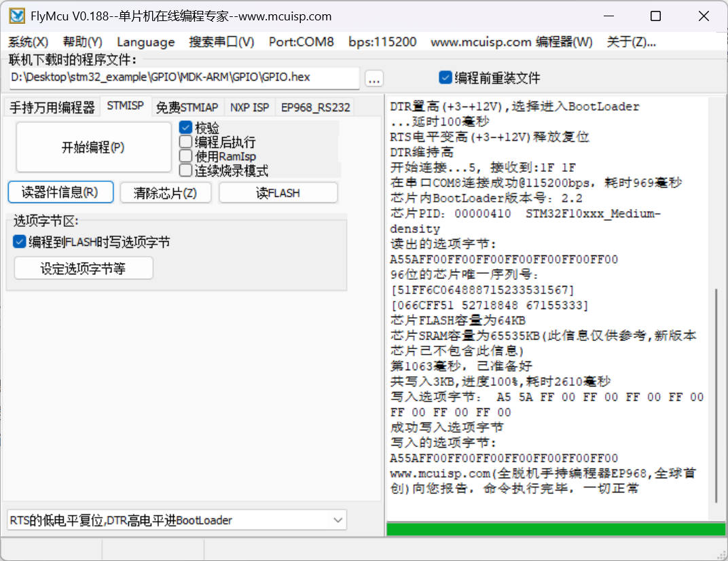Click the 选项字节区 group label

[x=46, y=221]
